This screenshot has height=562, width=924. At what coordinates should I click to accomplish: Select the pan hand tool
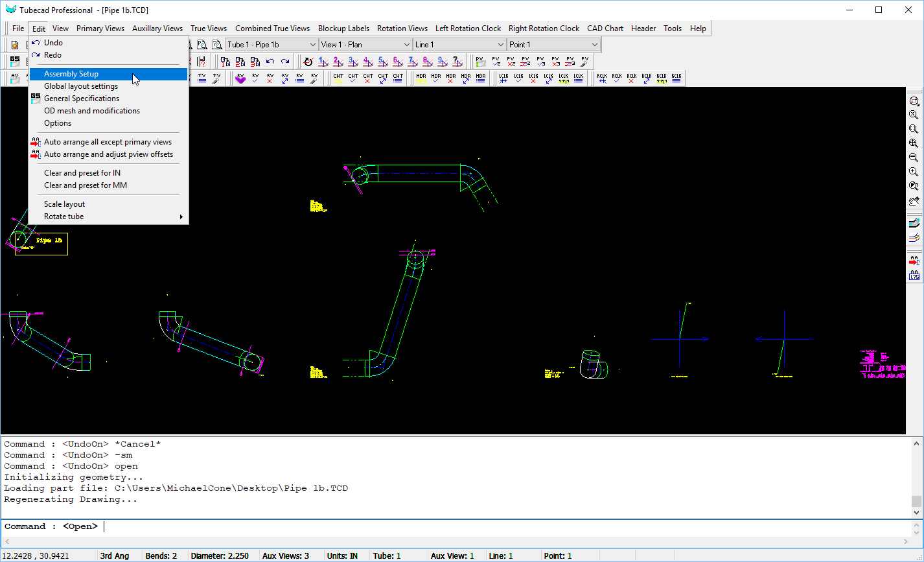914,201
